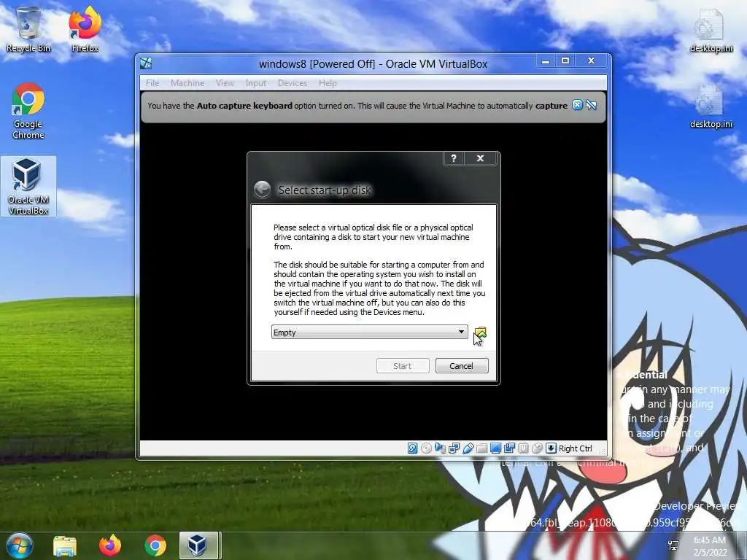Click the optical disk status icon

click(x=426, y=448)
